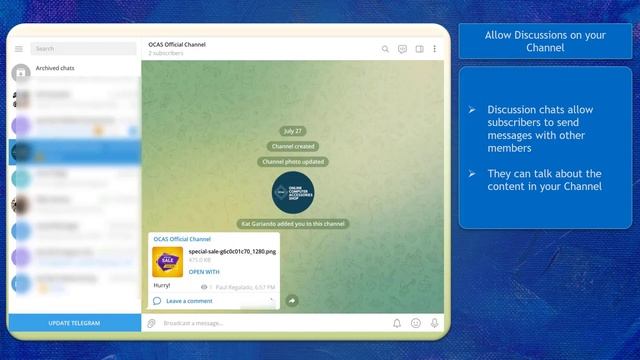Click the Broadcast a message field
Screen dimensions: 640x360
[273, 323]
